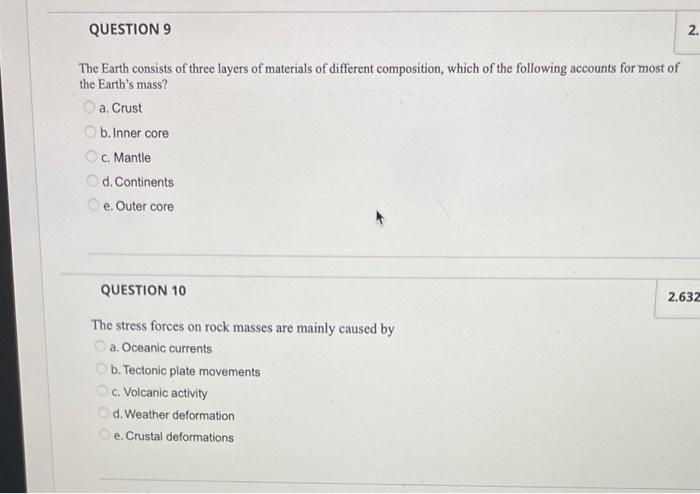Click the QUESTION 9 heading
Screen dimensions: 700x494
pyautogui.click(x=130, y=29)
